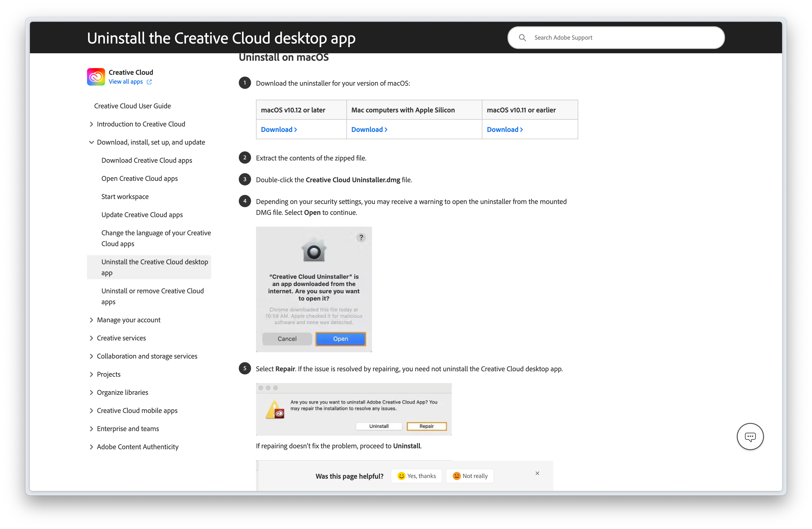
Task: Collapse Download, install, set up, and update
Action: 91,142
